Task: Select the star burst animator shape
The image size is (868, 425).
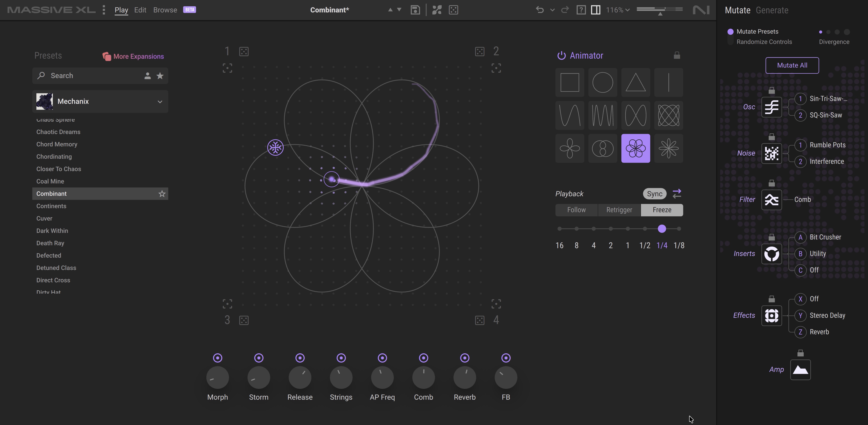Action: pyautogui.click(x=668, y=148)
